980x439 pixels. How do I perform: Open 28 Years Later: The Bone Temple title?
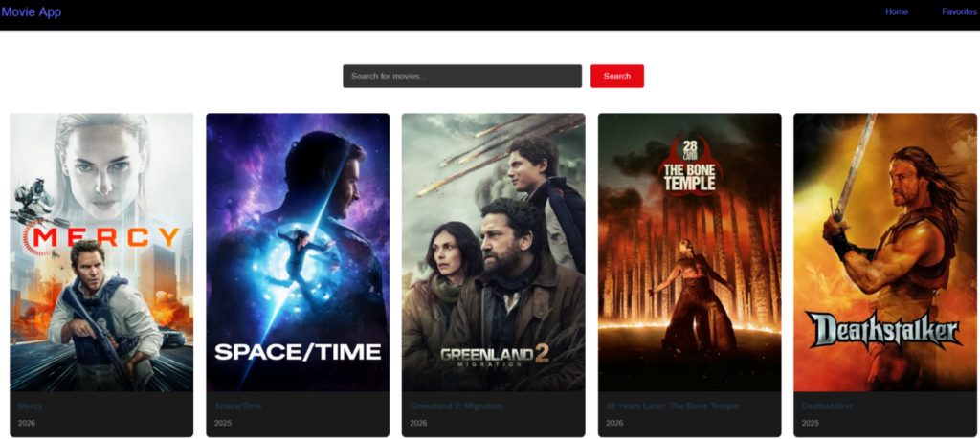[672, 406]
